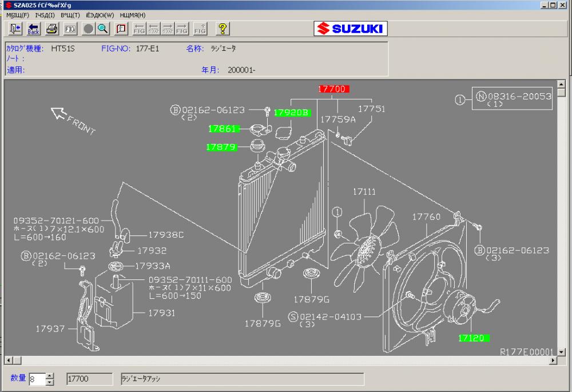Select red highlighted part number 17700

pyautogui.click(x=333, y=89)
